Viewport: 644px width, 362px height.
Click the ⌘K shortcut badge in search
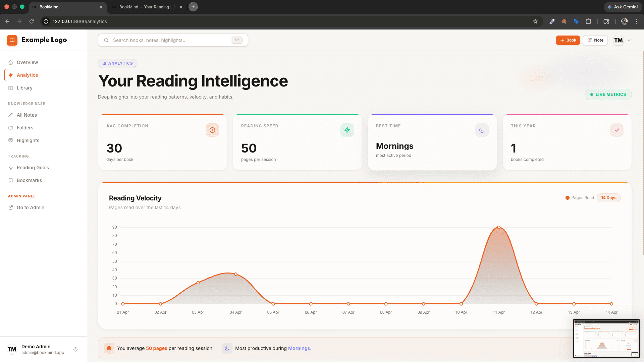(237, 40)
